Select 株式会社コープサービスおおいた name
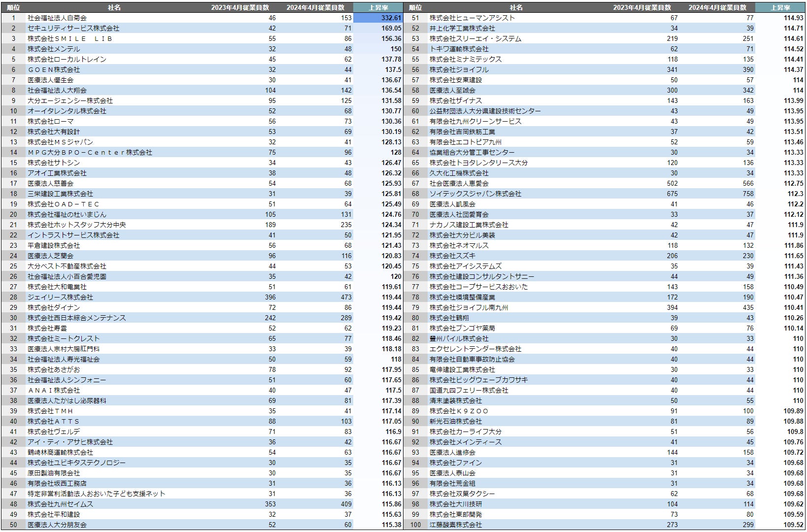The image size is (807, 532). [479, 287]
